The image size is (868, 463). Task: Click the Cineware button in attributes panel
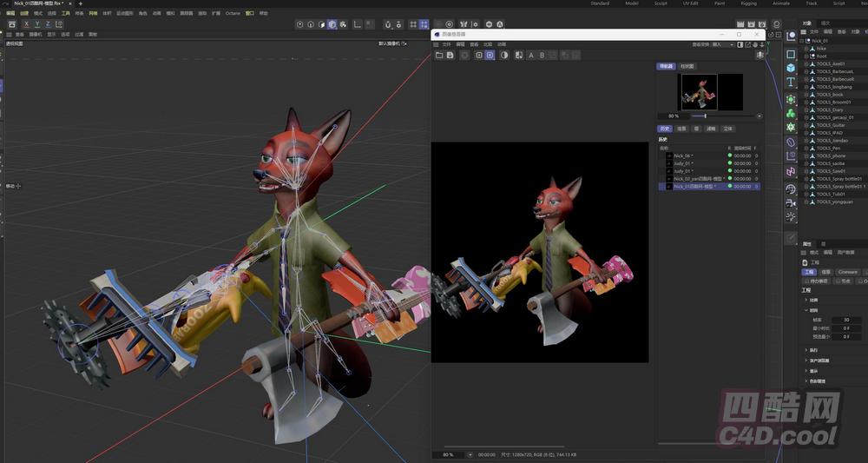(847, 272)
